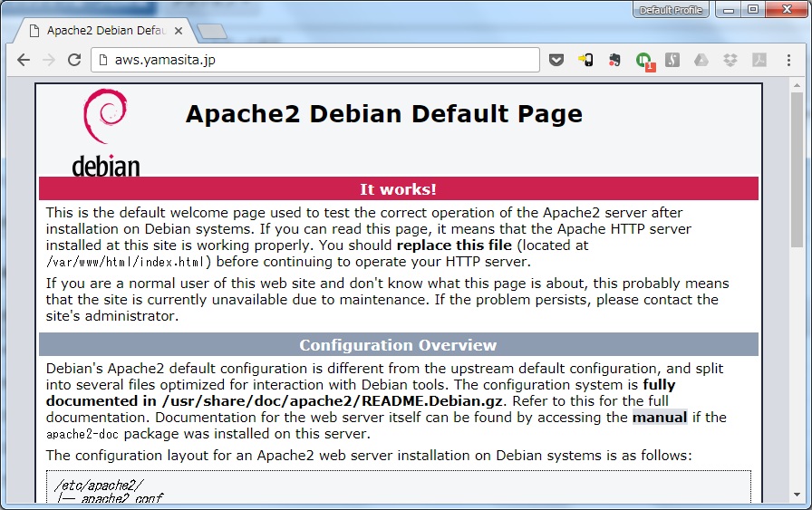This screenshot has height=510, width=812.
Task: Click the grey S extension icon
Action: [672, 60]
